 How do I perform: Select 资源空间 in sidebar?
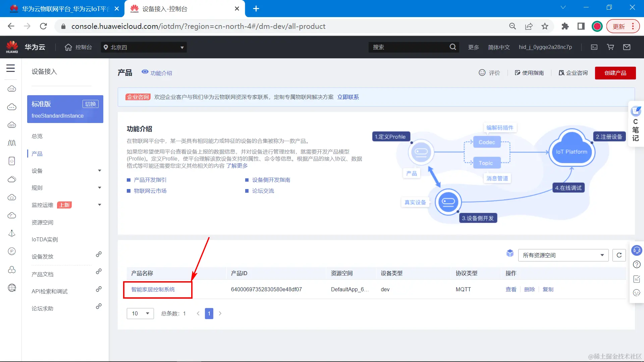[x=42, y=222]
